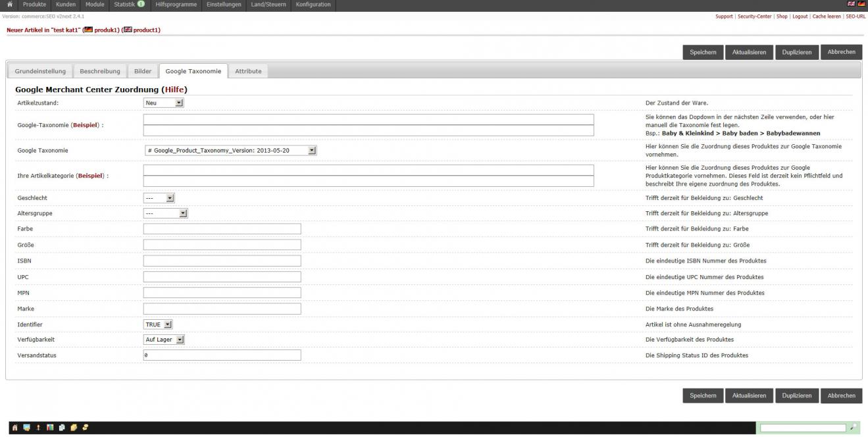Open the Hilfsprogramme menu

pyautogui.click(x=176, y=5)
